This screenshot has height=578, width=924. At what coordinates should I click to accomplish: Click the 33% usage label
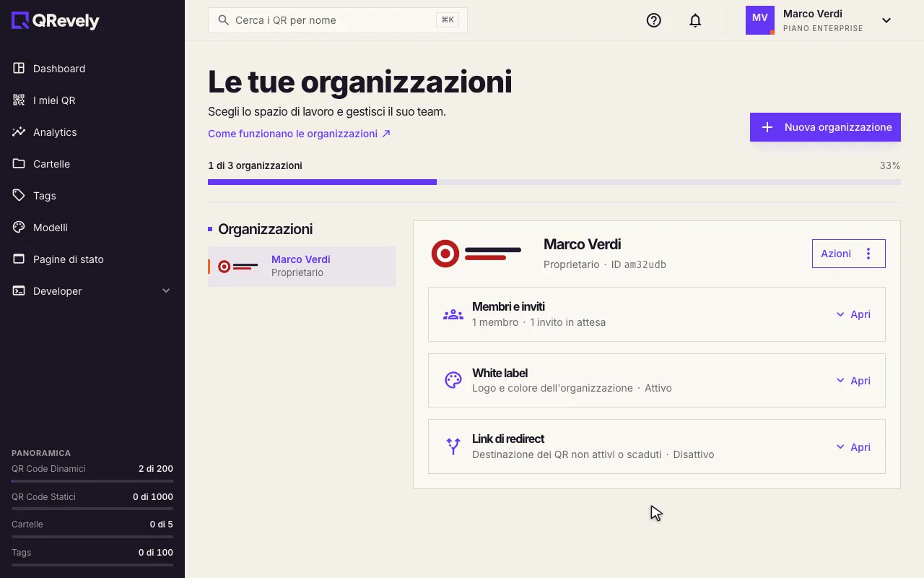click(x=890, y=165)
